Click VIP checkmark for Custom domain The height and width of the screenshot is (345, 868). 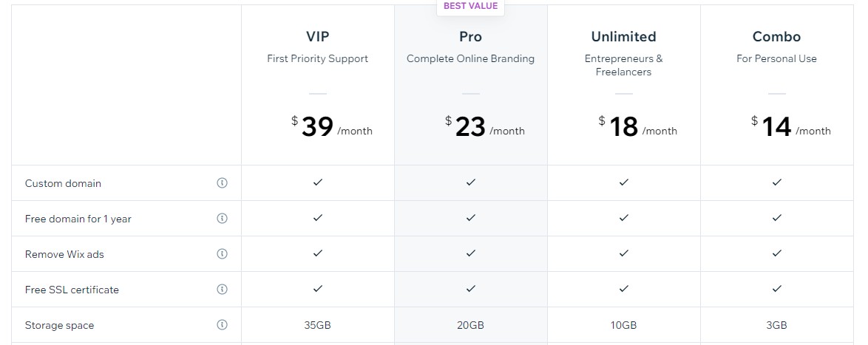click(318, 182)
